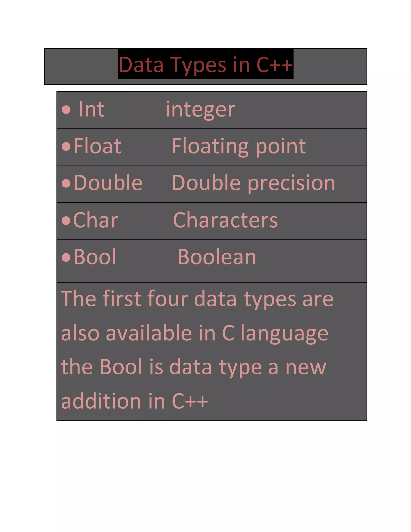Viewport: 411px width, 532px height.
Task: Click the line "The first four data types are"
Action: pyautogui.click(x=197, y=299)
